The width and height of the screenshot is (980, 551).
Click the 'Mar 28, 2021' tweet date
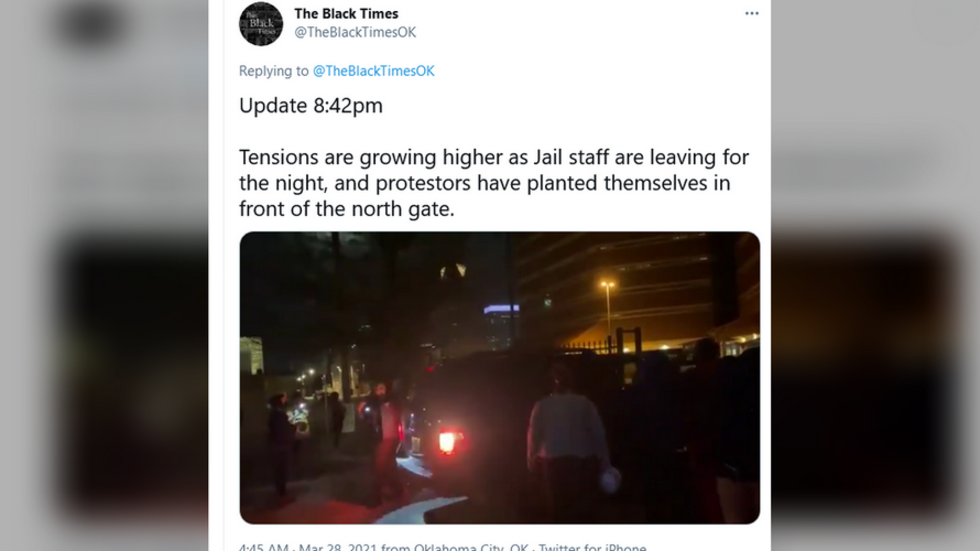(x=338, y=547)
